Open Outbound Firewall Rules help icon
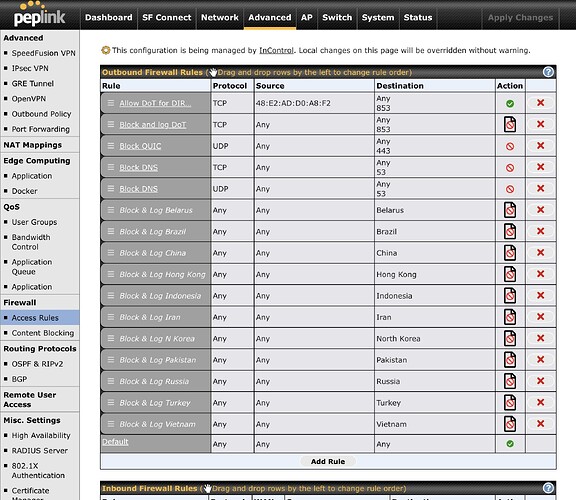 [x=548, y=72]
